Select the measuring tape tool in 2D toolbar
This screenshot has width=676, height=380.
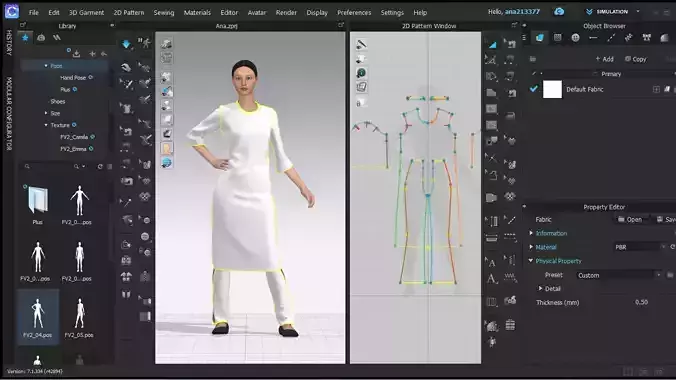click(491, 238)
